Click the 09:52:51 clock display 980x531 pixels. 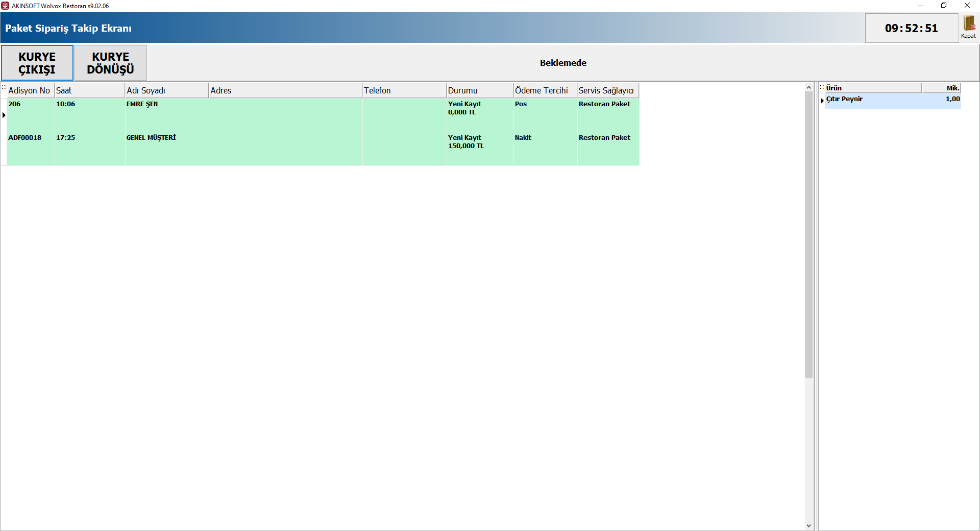pos(912,28)
